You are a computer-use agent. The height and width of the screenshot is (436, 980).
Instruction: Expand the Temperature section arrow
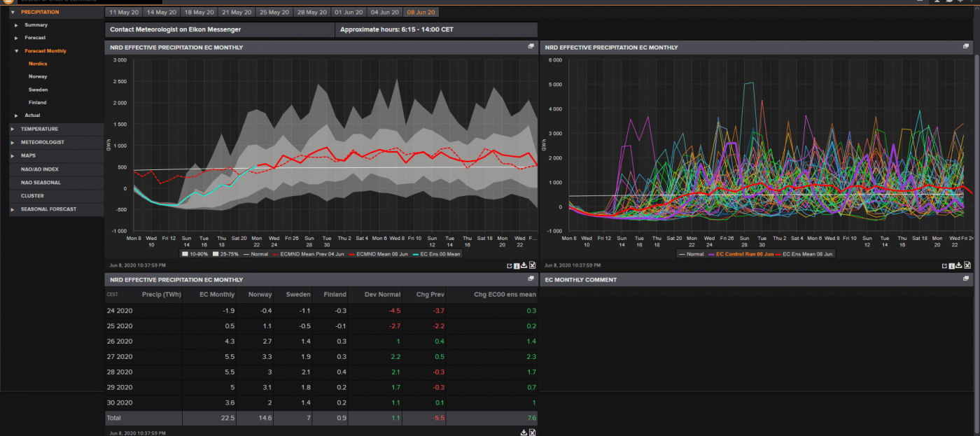13,129
